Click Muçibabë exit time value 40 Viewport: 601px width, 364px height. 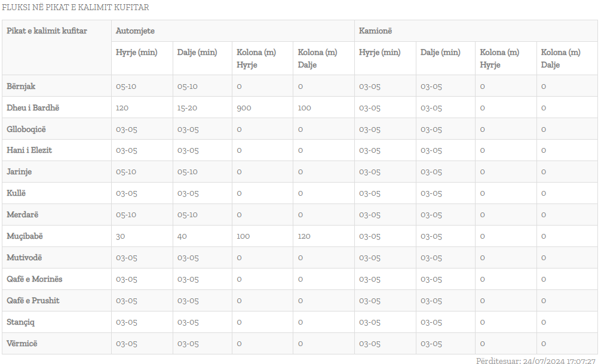(182, 236)
